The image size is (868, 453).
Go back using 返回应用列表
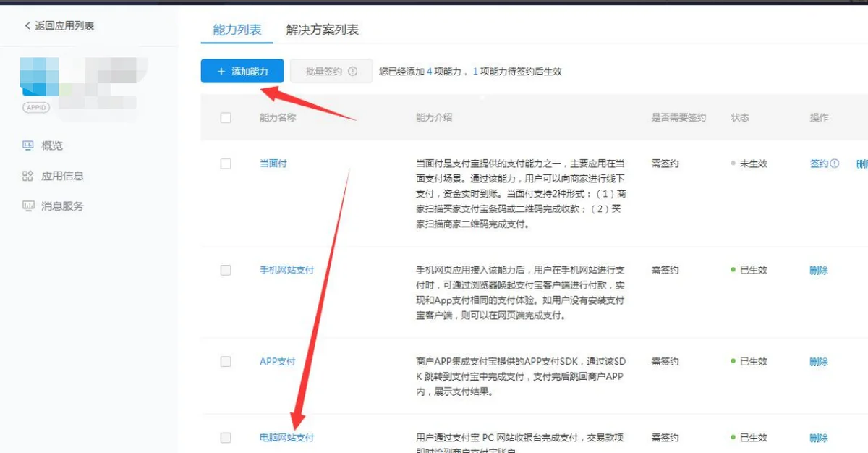(x=59, y=26)
